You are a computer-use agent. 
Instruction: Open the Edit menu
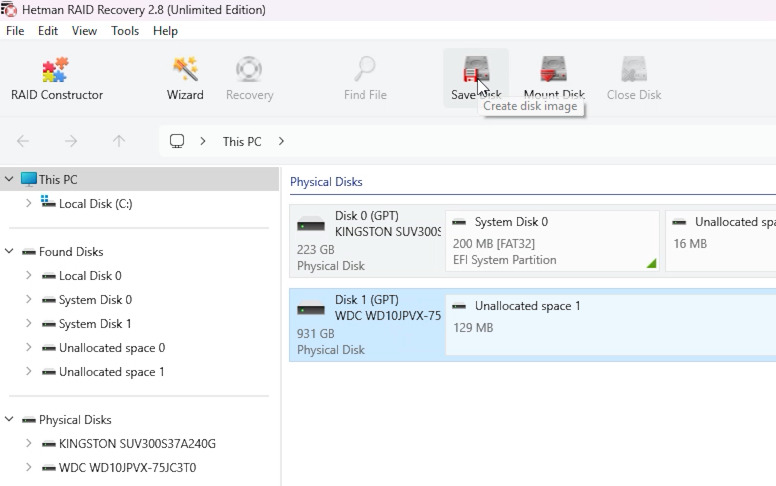[48, 31]
